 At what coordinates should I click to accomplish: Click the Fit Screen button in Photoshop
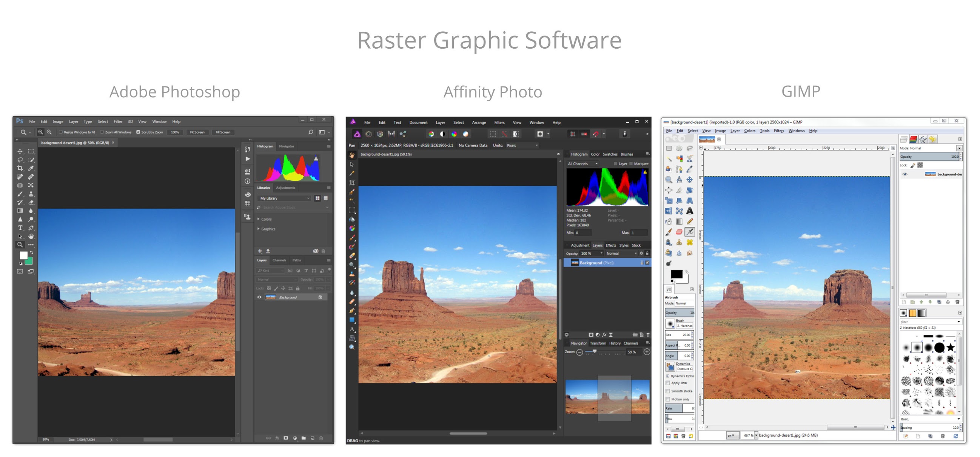click(x=197, y=132)
